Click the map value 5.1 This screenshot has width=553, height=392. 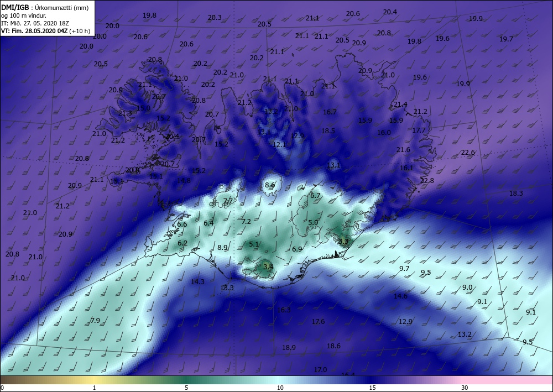coord(254,244)
